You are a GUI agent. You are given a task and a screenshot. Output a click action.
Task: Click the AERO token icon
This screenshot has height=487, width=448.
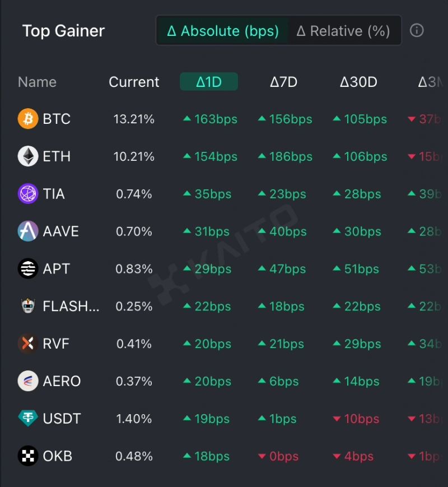point(28,381)
